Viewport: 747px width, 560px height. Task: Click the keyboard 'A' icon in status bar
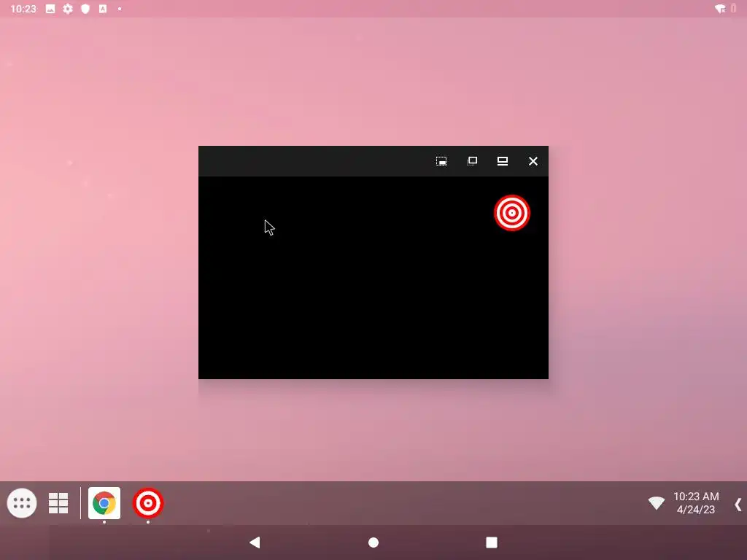pyautogui.click(x=103, y=9)
